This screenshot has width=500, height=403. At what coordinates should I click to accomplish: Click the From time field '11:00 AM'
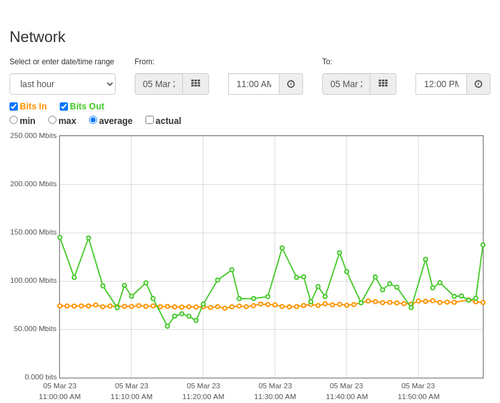pos(254,84)
